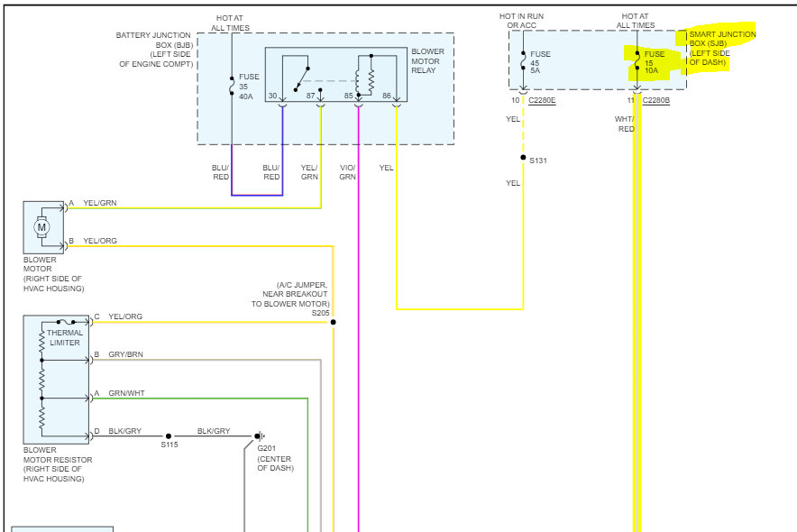Click BLK/GRY label at resistor pin D
The height and width of the screenshot is (532, 797).
(x=124, y=431)
